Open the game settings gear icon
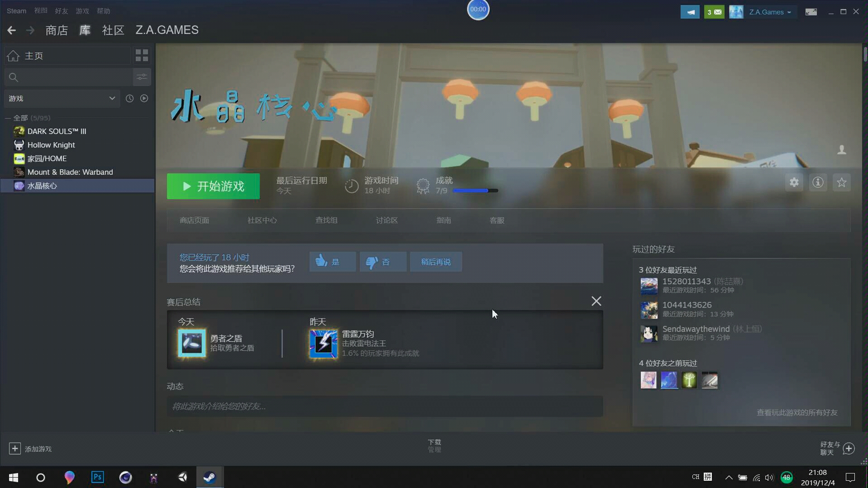This screenshot has height=488, width=868. click(794, 182)
